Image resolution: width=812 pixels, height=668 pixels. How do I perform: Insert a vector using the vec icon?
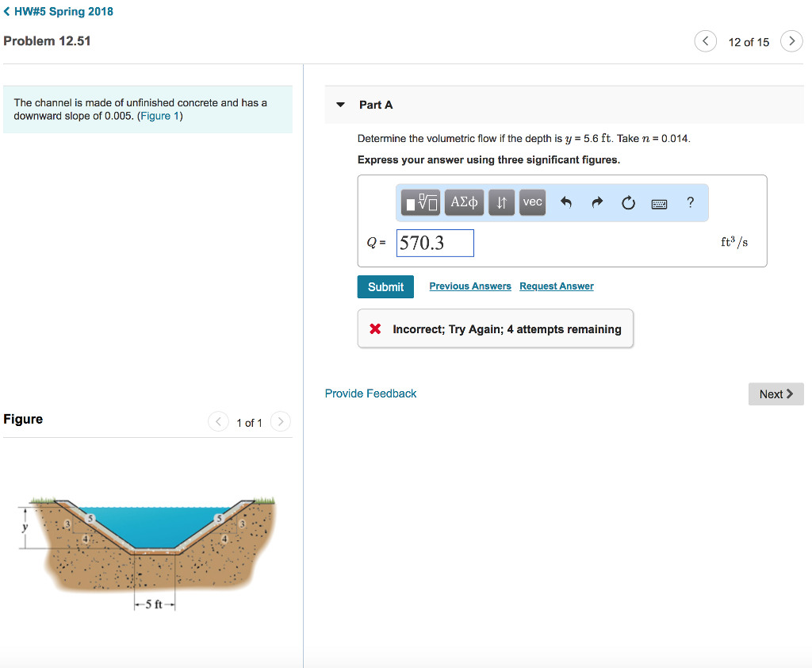pyautogui.click(x=532, y=202)
